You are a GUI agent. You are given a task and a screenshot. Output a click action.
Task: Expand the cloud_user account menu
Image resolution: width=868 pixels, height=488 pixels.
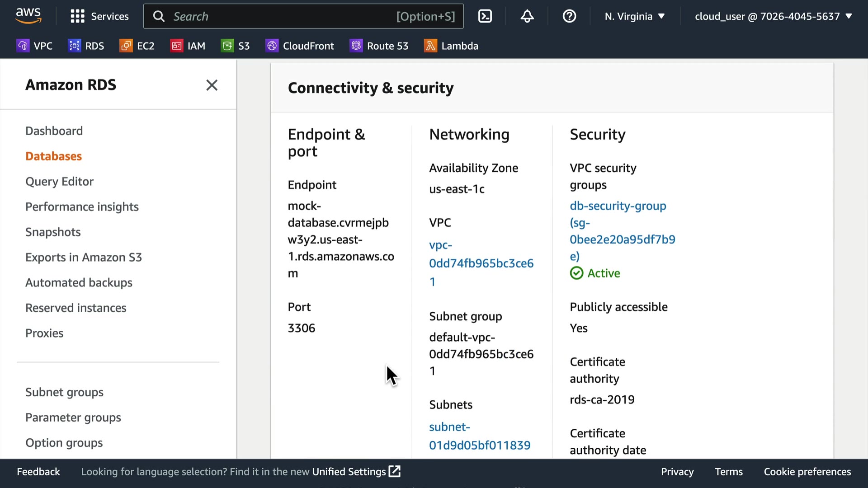pos(773,17)
